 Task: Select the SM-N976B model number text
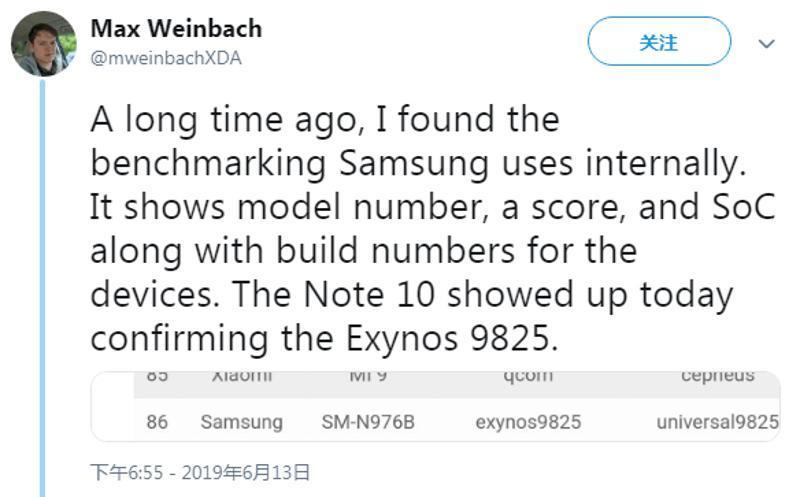[x=368, y=422]
